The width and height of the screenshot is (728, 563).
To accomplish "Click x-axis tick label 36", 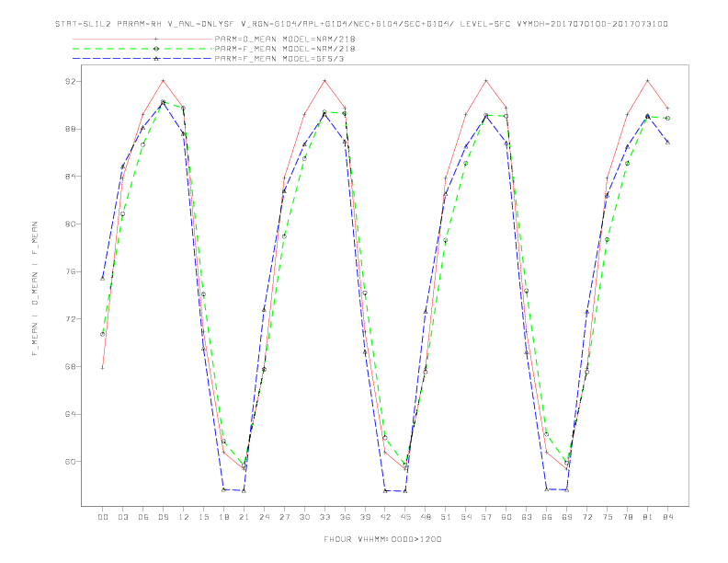I will [x=345, y=517].
